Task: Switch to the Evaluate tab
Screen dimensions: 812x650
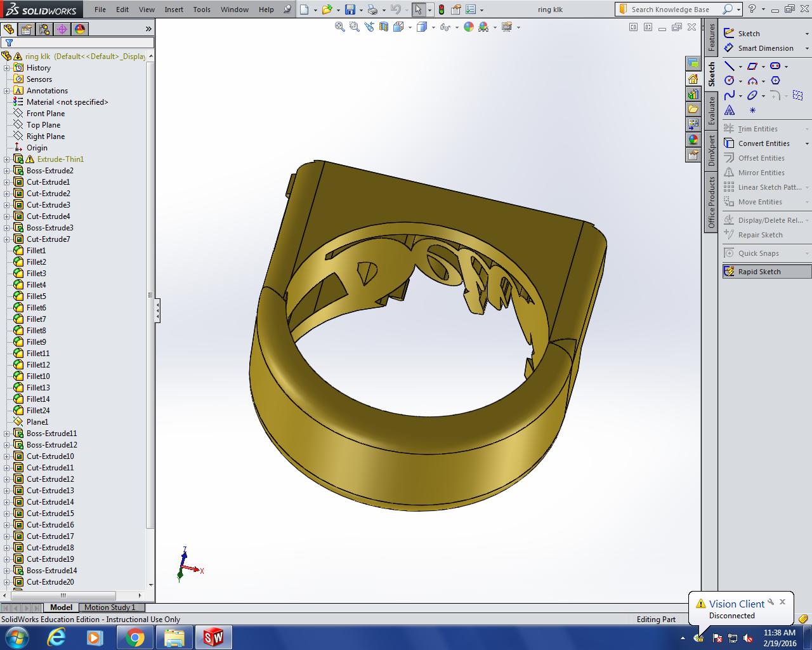Action: 711,111
